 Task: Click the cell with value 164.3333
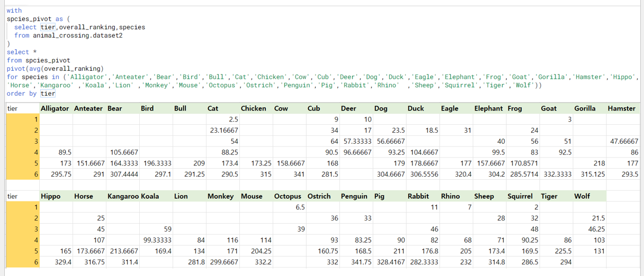coord(124,163)
